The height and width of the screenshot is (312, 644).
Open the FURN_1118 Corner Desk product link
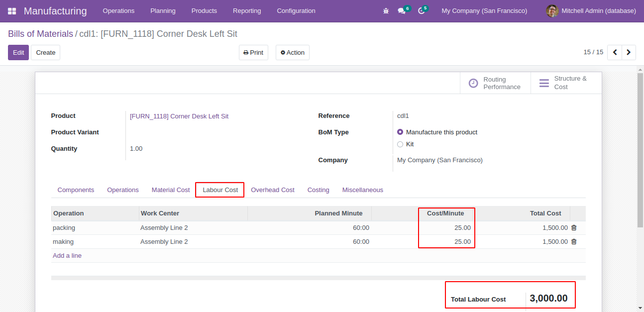[x=179, y=116]
